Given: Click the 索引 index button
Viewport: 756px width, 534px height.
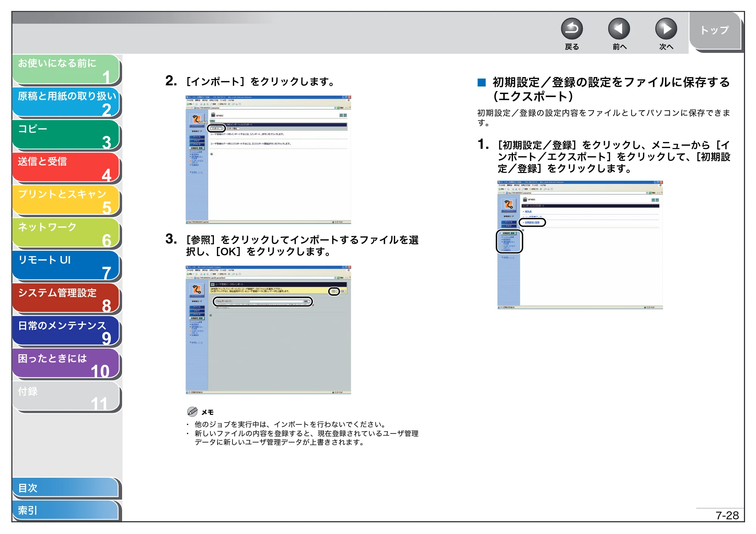Looking at the screenshot, I should (x=66, y=510).
